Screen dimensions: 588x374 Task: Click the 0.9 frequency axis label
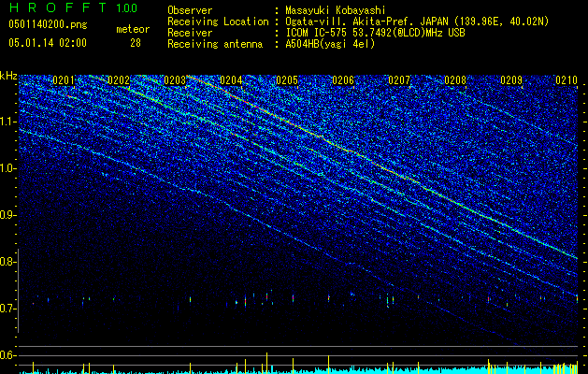coord(8,215)
